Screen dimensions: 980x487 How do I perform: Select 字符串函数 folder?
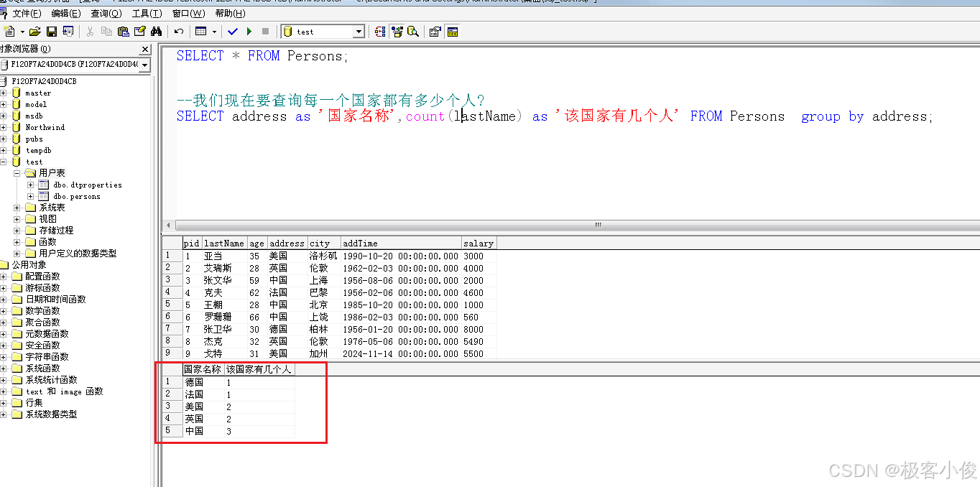pyautogui.click(x=47, y=357)
